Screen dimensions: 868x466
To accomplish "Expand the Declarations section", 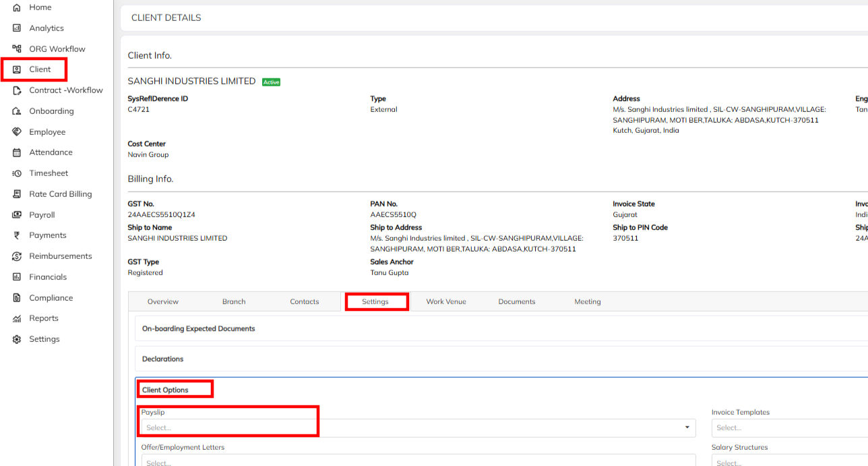I will 501,359.
